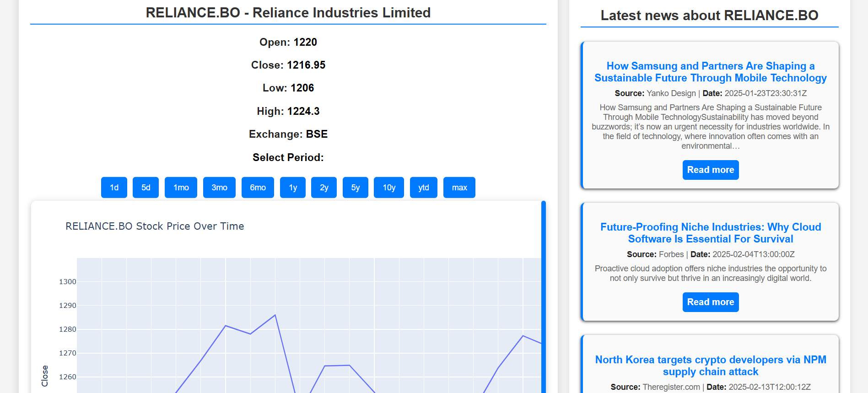Click 'Latest news about RELIANCE.BO' heading
This screenshot has height=393, width=868.
point(710,15)
